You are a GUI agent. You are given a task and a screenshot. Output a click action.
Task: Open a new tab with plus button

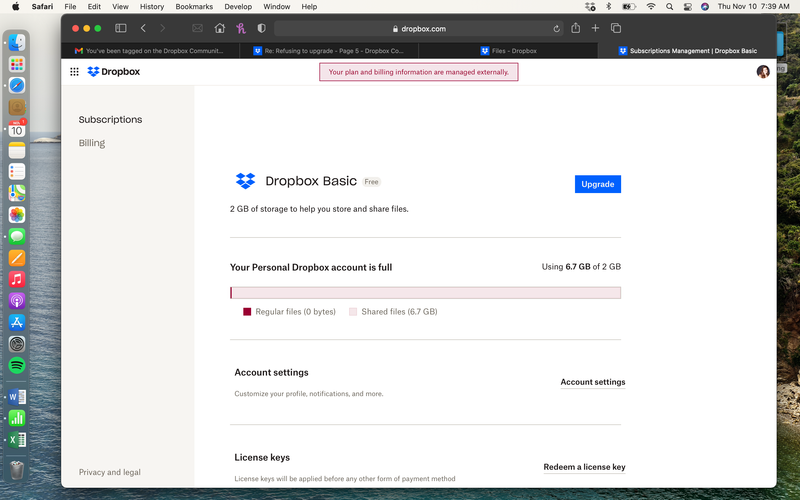pos(595,29)
